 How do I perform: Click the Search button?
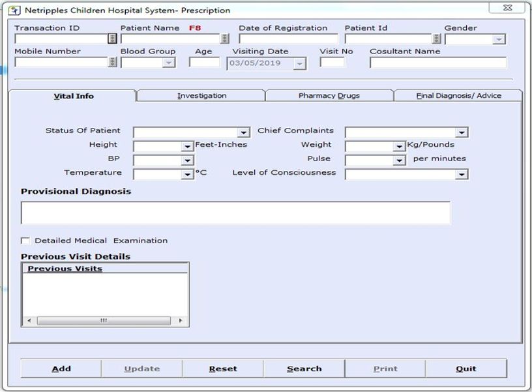click(304, 369)
